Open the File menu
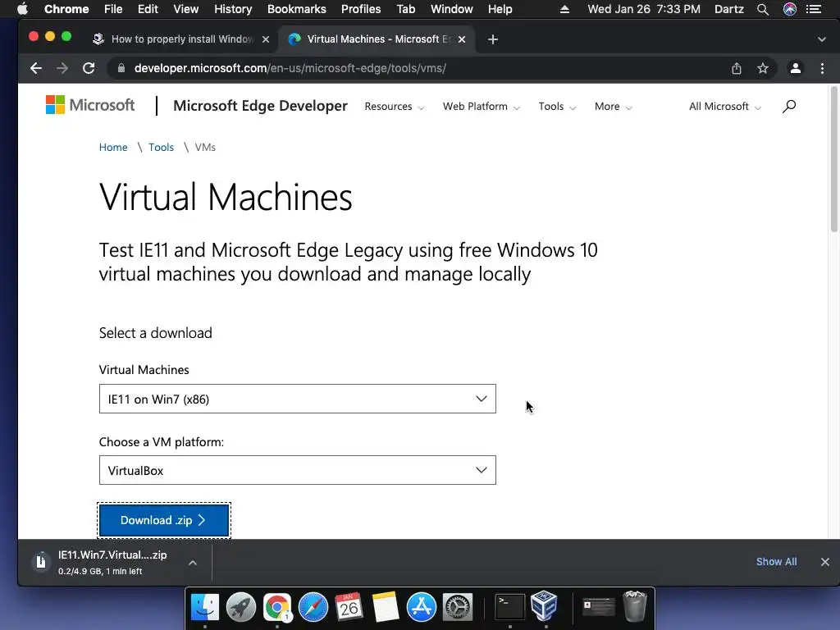The width and height of the screenshot is (840, 630). point(113,9)
